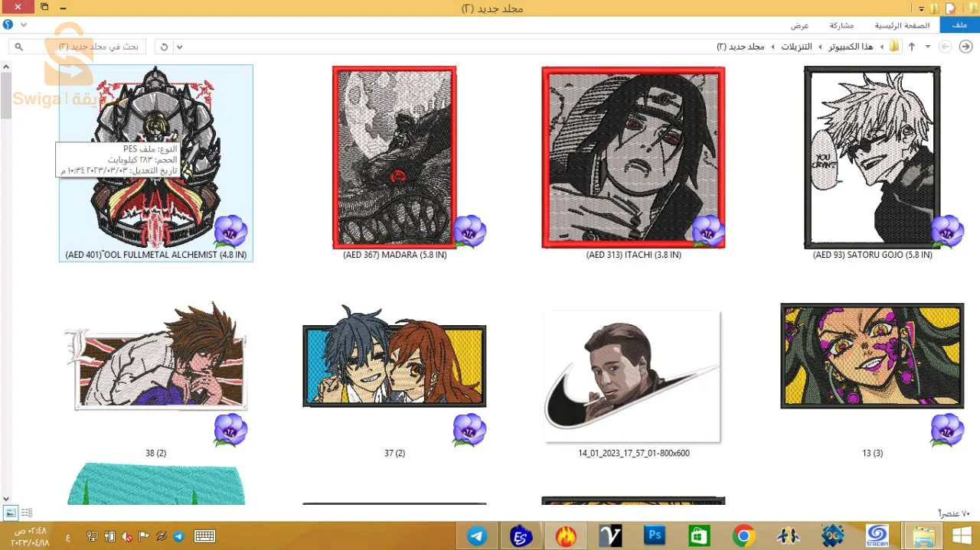Click مجلد جديد (٢) breadcrumb

click(x=740, y=47)
